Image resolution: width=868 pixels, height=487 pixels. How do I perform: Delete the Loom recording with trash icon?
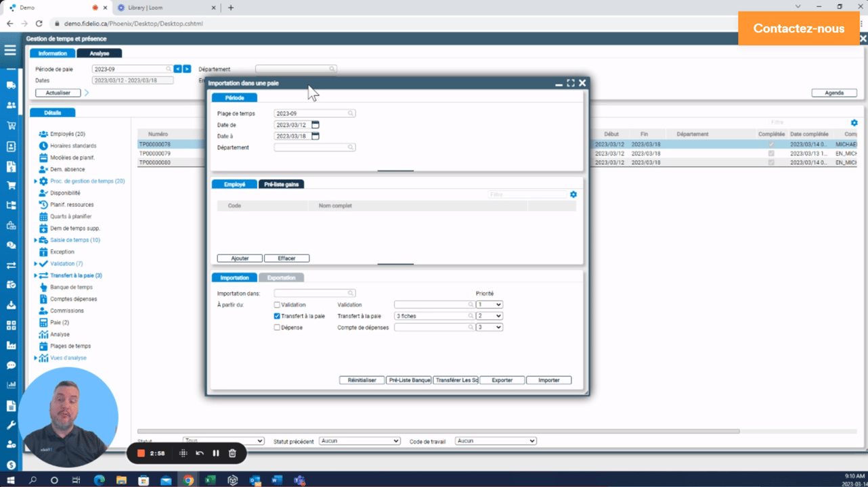(x=232, y=453)
